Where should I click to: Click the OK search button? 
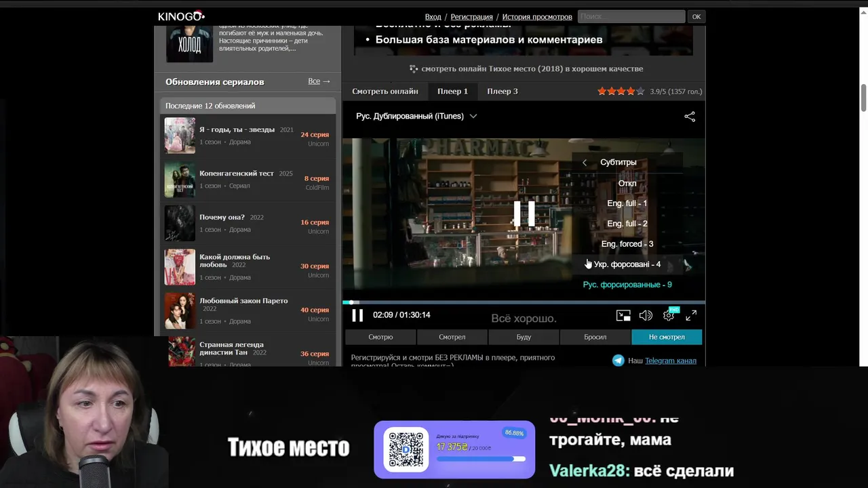point(696,16)
